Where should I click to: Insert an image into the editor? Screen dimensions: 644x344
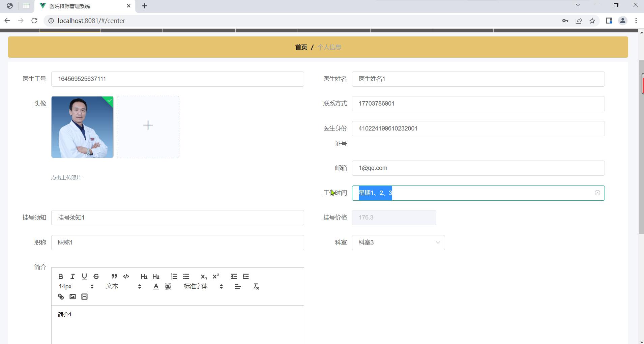[72, 297]
